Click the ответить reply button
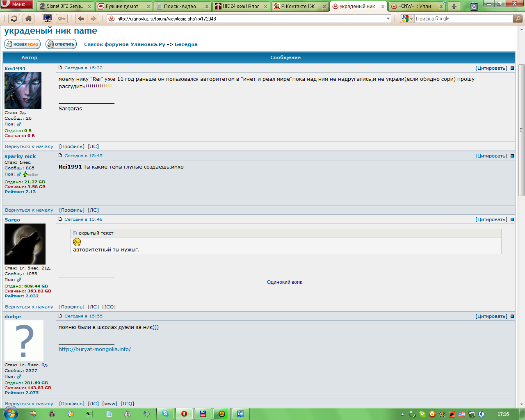Viewport: 525px width, 420px height. [x=61, y=44]
